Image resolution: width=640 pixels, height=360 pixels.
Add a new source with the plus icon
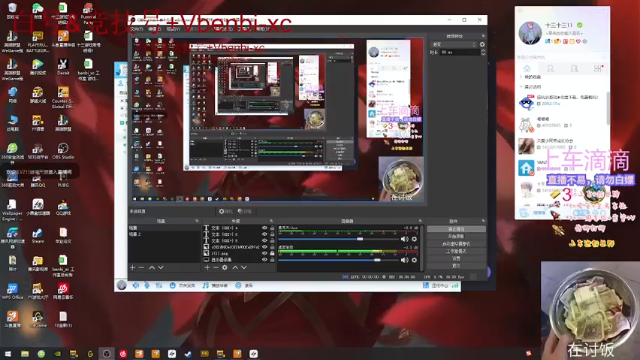pos(207,268)
